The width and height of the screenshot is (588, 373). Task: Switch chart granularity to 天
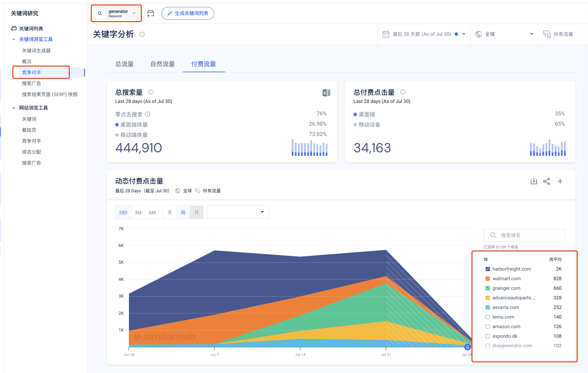click(x=170, y=213)
